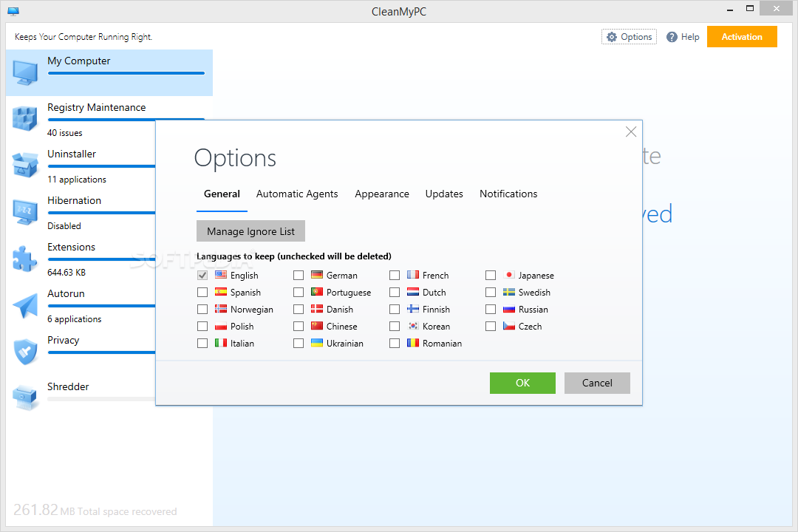Click the Swedish language label
This screenshot has width=798, height=532.
click(x=534, y=292)
